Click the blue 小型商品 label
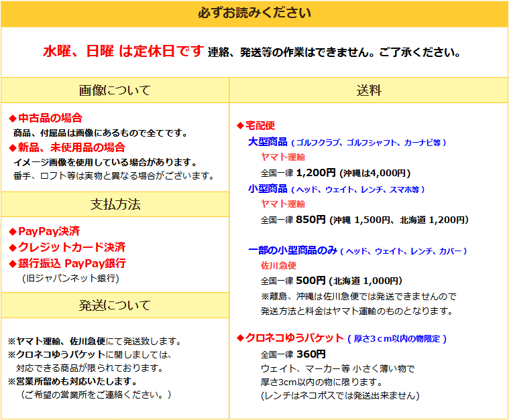 [268, 189]
